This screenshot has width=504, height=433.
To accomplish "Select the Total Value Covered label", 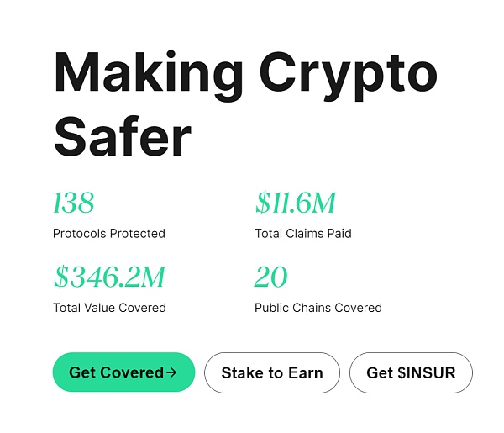I will [109, 308].
